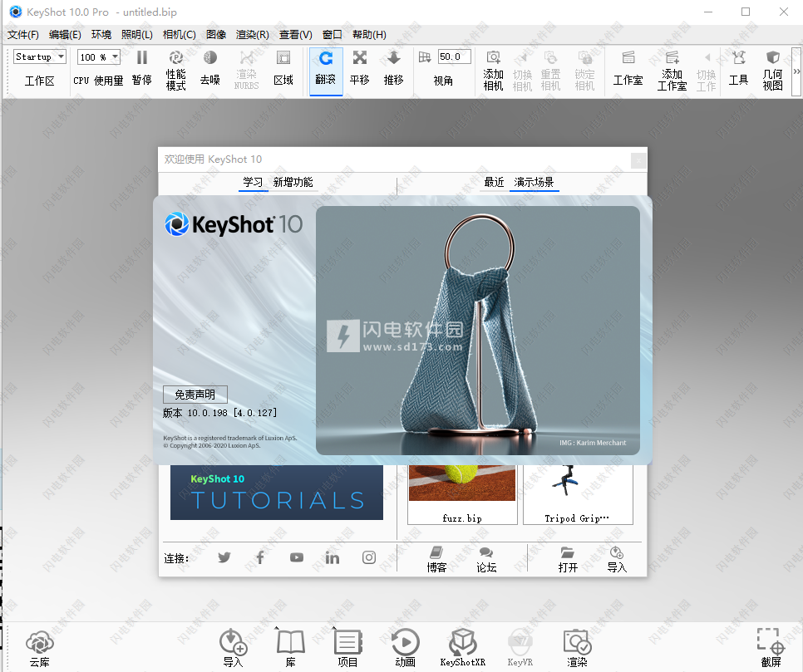Image resolution: width=803 pixels, height=672 pixels.
Task: Click the 重置相机 reset camera icon
Action: point(550,71)
